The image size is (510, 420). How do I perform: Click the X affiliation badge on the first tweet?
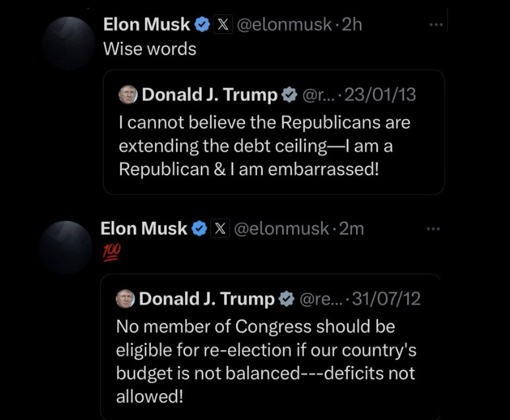(223, 24)
